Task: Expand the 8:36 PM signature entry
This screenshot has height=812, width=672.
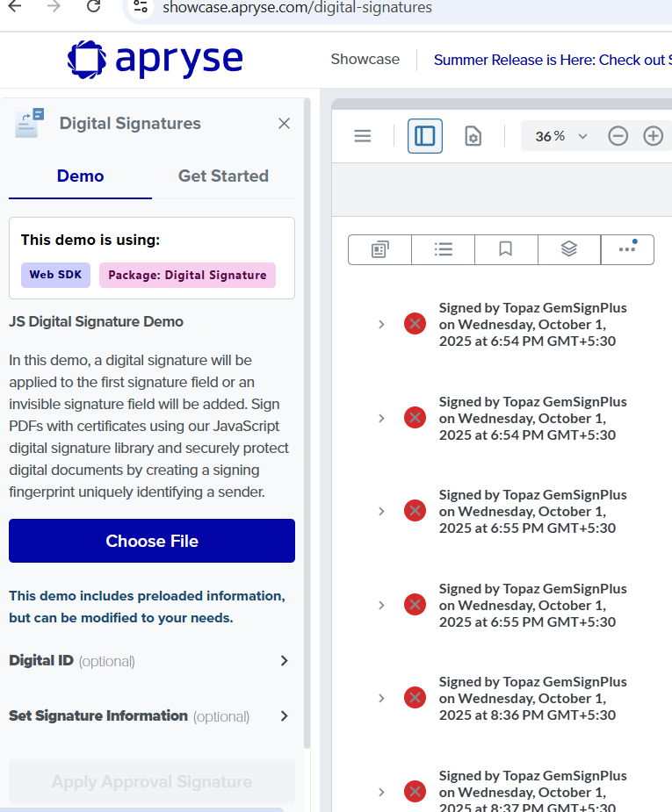Action: (x=381, y=698)
